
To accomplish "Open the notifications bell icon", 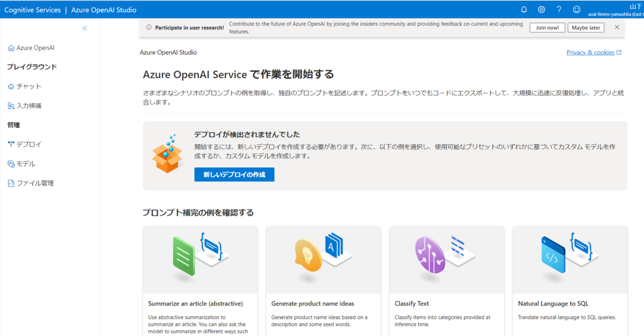I will tap(524, 10).
